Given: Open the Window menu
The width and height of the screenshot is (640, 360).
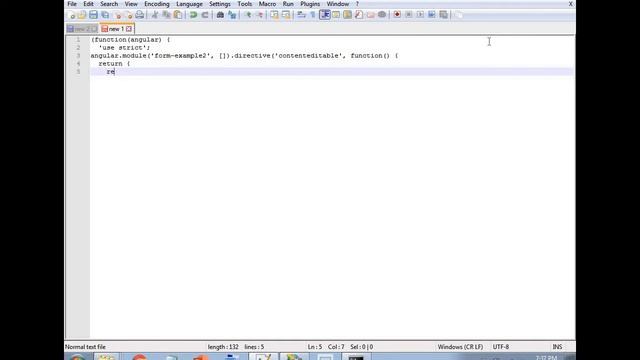Looking at the screenshot, I should (x=338, y=4).
